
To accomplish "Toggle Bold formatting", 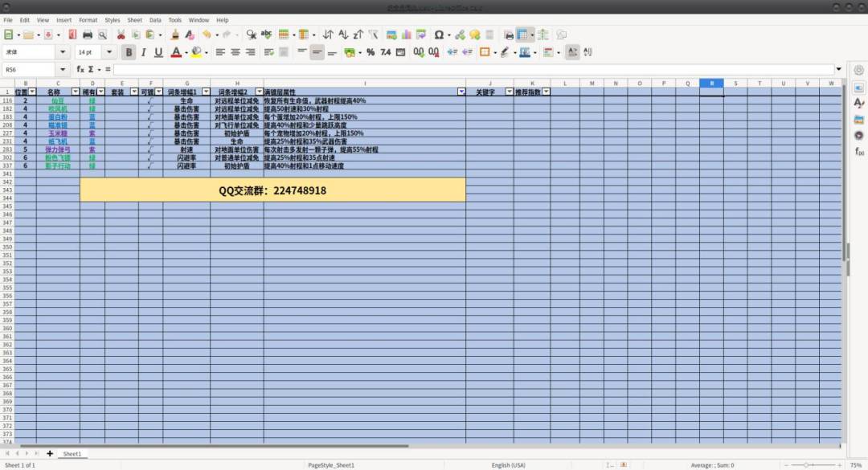I will click(x=129, y=52).
